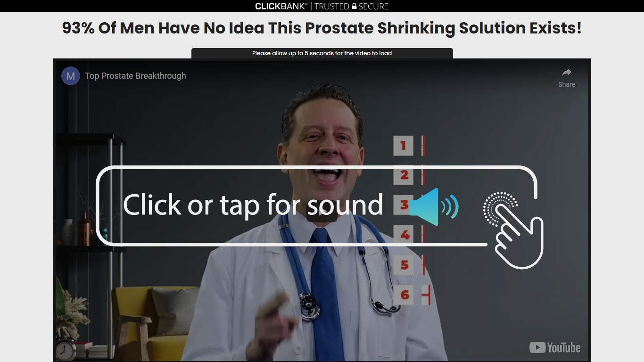The height and width of the screenshot is (362, 644).
Task: Click the play button behind the overlay
Action: (322, 211)
